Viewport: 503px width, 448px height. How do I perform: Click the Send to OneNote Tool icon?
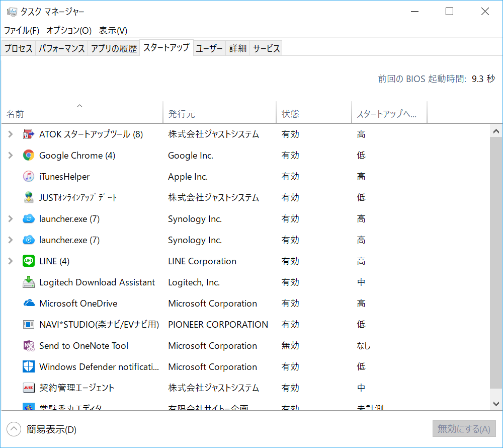29,346
